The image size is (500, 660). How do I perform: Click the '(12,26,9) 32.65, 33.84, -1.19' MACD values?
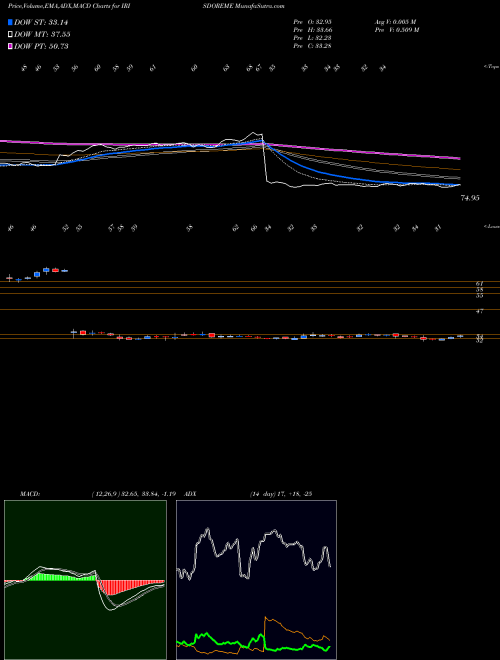click(x=136, y=494)
